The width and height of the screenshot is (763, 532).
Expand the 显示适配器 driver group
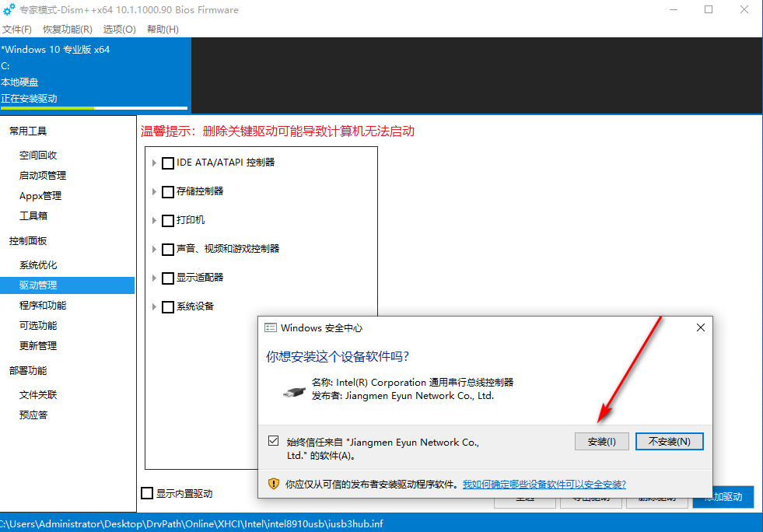point(155,278)
